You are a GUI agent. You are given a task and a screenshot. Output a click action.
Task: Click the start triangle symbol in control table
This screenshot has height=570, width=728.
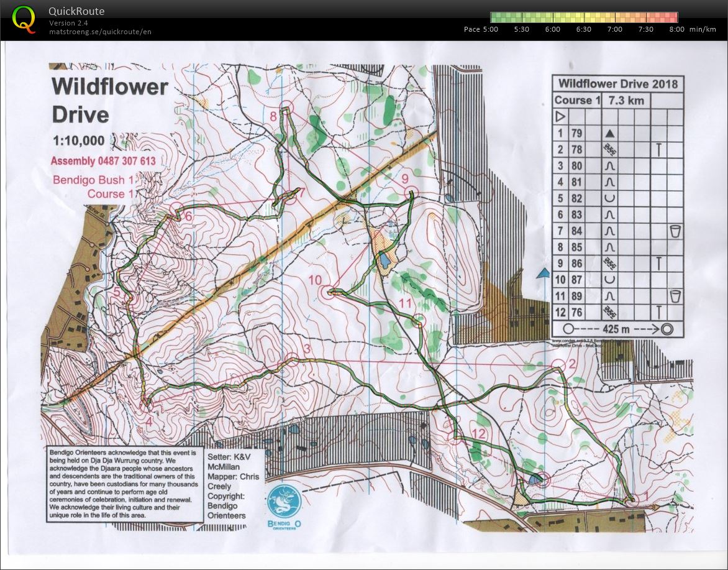560,116
